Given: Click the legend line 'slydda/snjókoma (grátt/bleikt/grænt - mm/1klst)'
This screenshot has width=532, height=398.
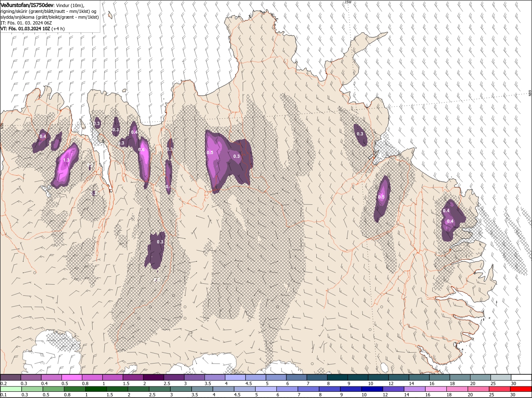Looking at the screenshot, I should 49,17.
